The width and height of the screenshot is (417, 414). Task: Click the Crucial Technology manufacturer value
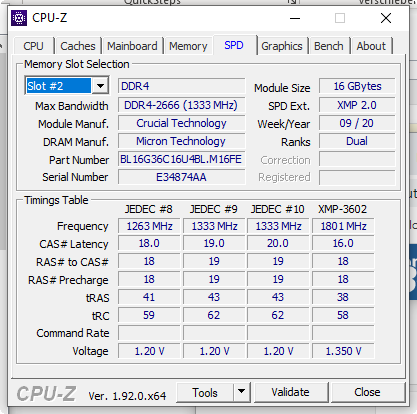click(182, 123)
